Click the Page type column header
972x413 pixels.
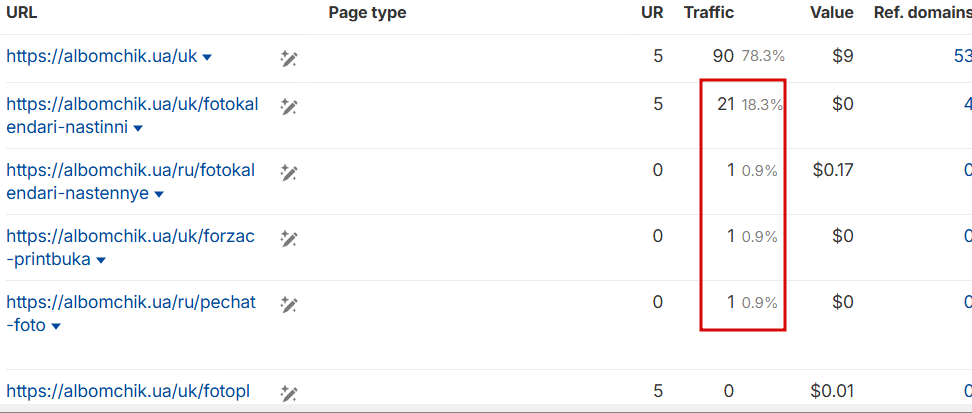(367, 13)
